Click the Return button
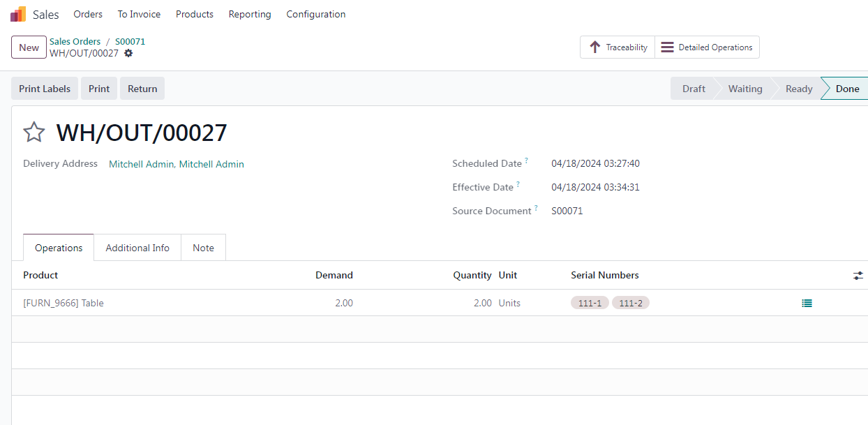Image resolution: width=868 pixels, height=425 pixels. [142, 89]
